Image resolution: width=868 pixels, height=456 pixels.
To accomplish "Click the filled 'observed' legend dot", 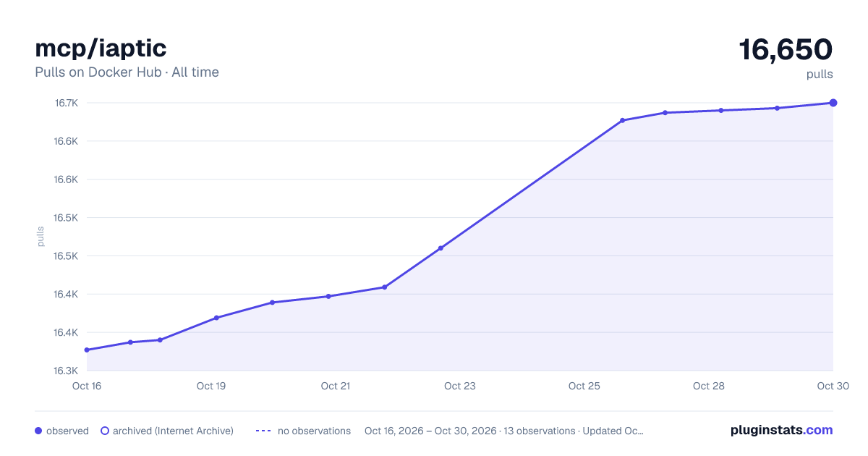I will (x=38, y=431).
